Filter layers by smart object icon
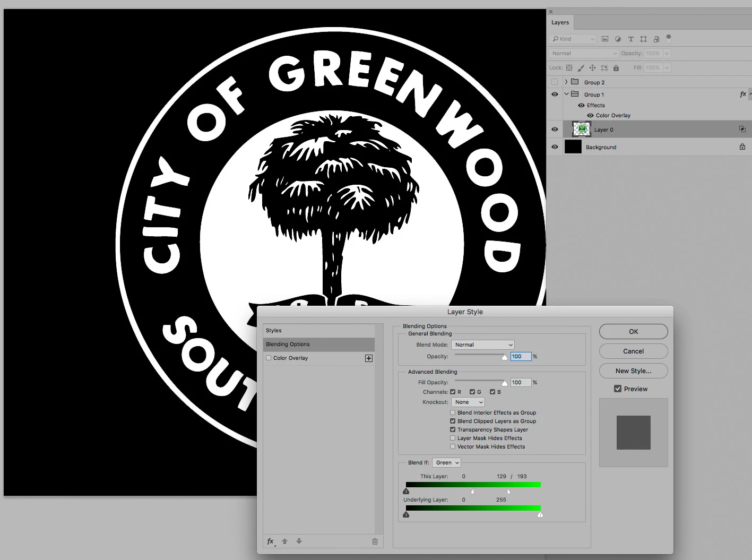Image resolution: width=752 pixels, height=560 pixels. tap(656, 39)
